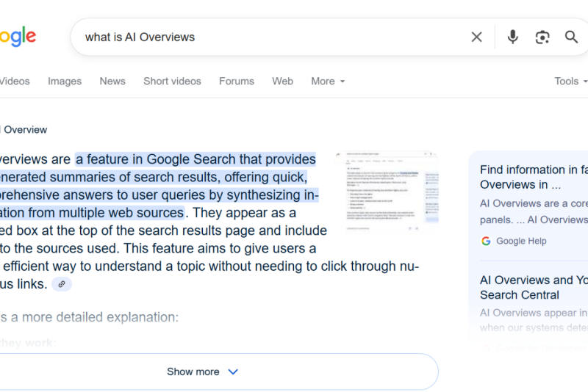This screenshot has width=588, height=392.
Task: Click the Google G favicon beside Google Help
Action: coord(486,241)
